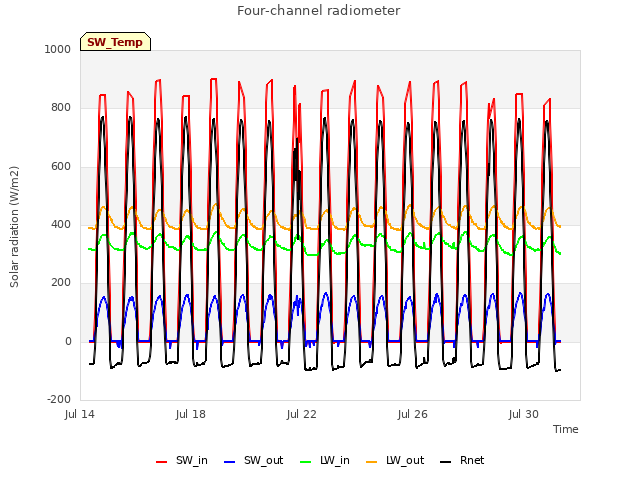Click the red SW_in legend swatch
The height and width of the screenshot is (480, 640).
click(162, 462)
